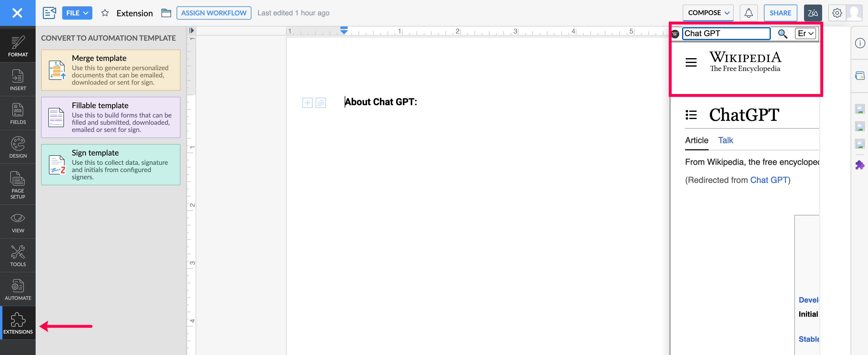Switch to the Talk tab
The height and width of the screenshot is (355, 868).
point(725,140)
